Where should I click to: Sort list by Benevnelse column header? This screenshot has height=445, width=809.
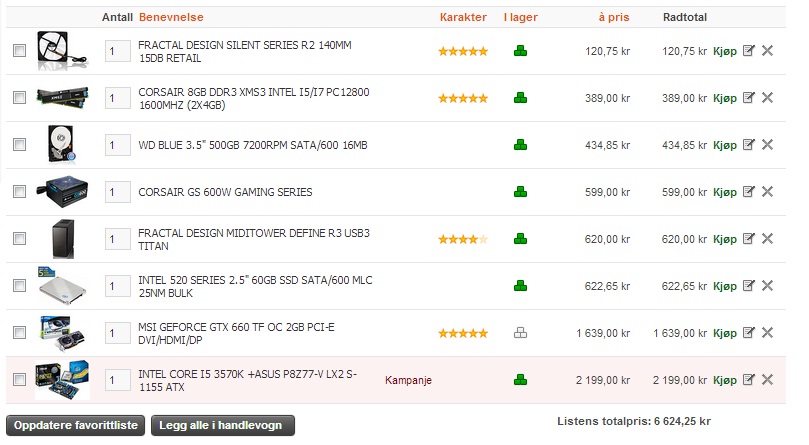pyautogui.click(x=171, y=17)
